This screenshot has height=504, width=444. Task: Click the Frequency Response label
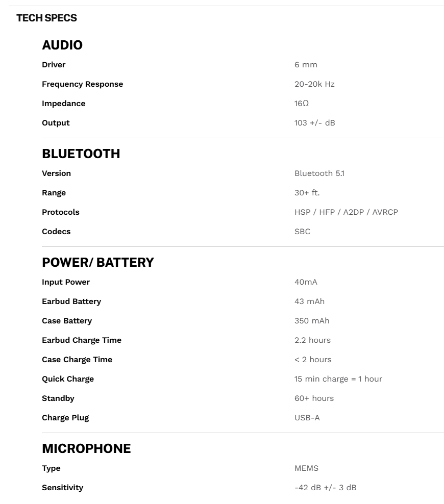pos(82,84)
